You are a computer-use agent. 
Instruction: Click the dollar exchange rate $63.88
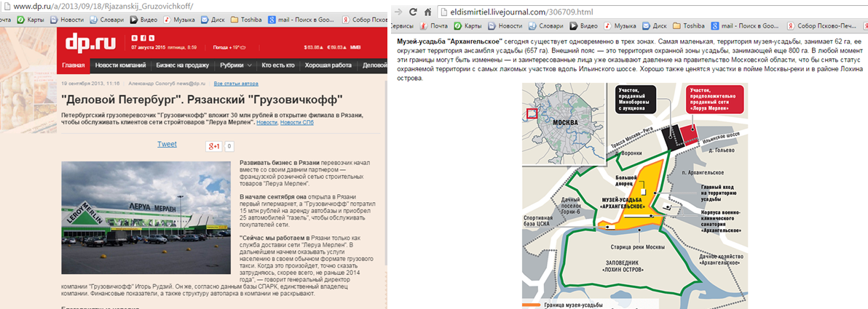point(312,47)
